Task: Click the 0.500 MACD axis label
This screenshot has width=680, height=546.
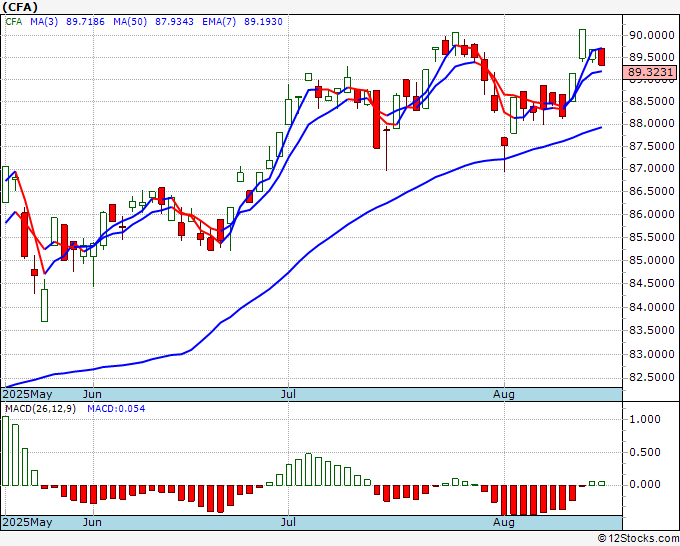Action: (644, 452)
